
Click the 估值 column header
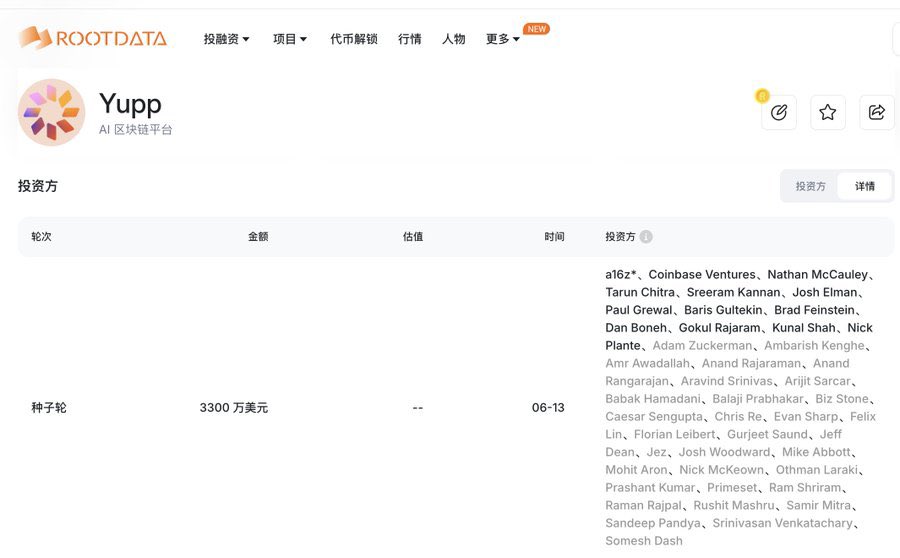point(413,237)
